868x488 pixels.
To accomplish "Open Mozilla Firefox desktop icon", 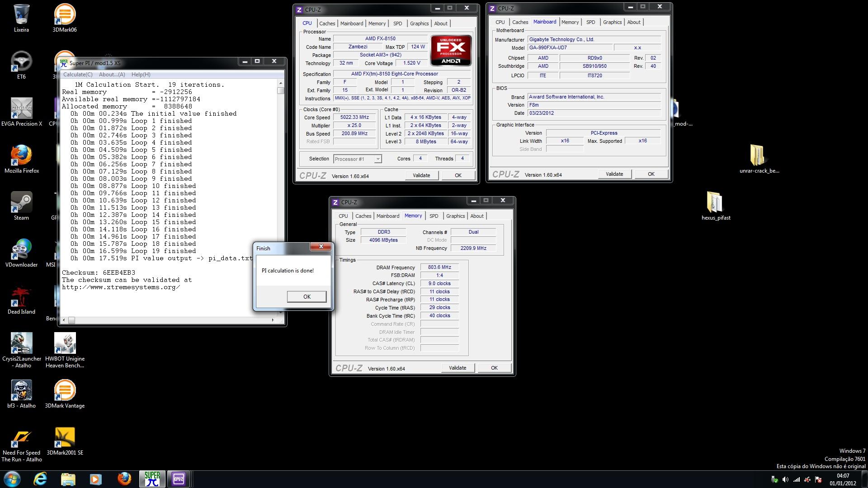I will point(21,159).
